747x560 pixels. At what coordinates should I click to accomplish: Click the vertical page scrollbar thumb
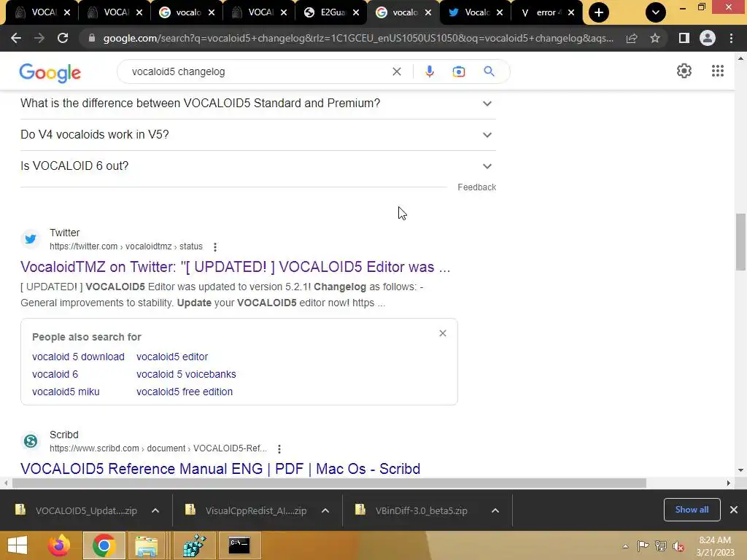740,241
